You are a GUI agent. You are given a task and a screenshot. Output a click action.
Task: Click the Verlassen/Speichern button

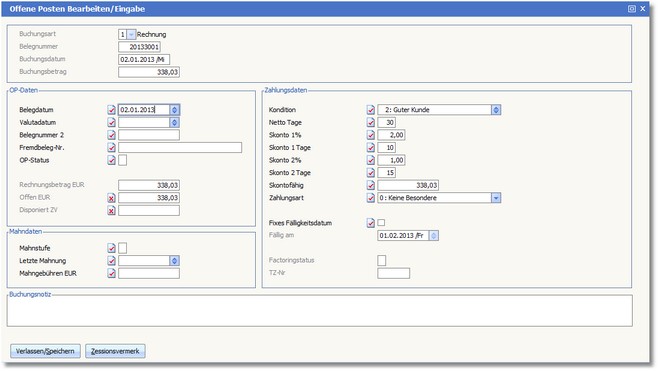(45, 351)
